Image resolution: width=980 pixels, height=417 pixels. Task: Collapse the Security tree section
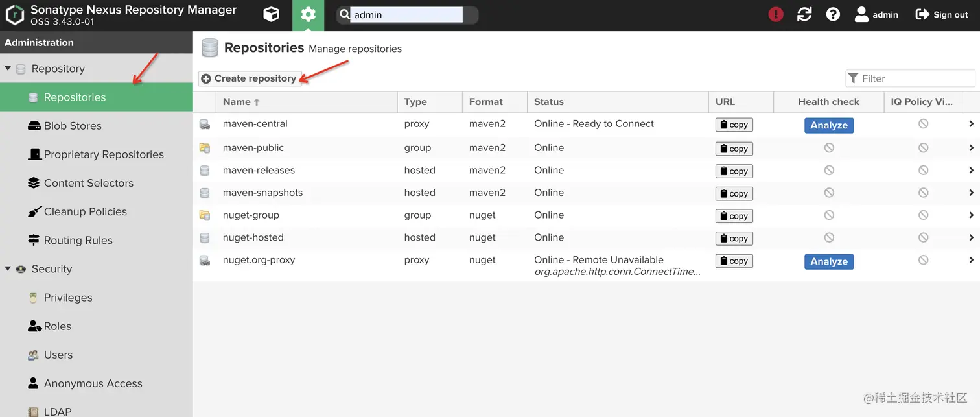[x=8, y=268]
